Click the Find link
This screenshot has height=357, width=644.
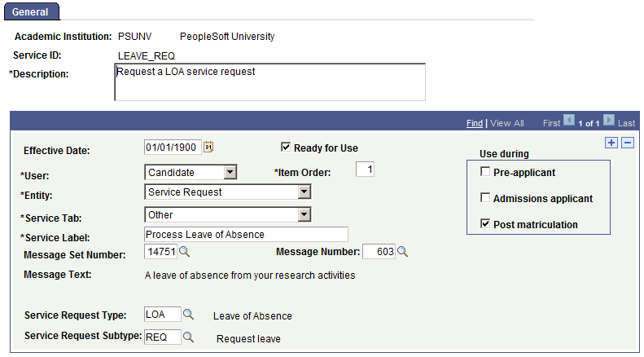pyautogui.click(x=474, y=123)
